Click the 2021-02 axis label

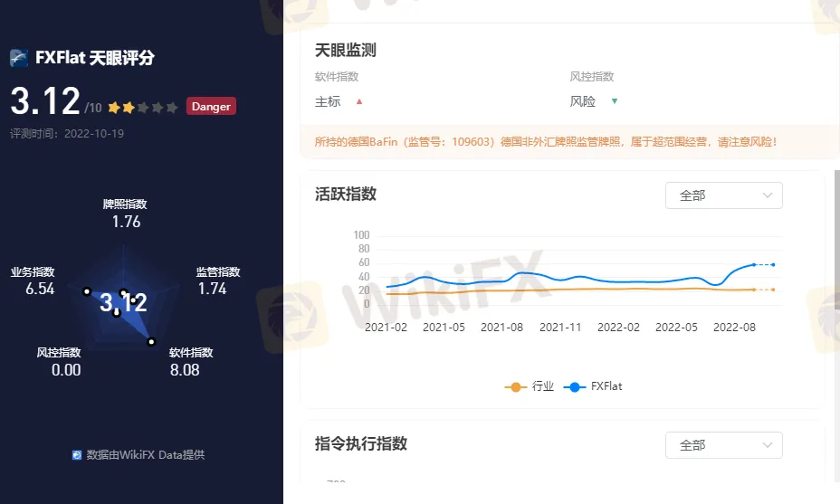[x=387, y=328]
